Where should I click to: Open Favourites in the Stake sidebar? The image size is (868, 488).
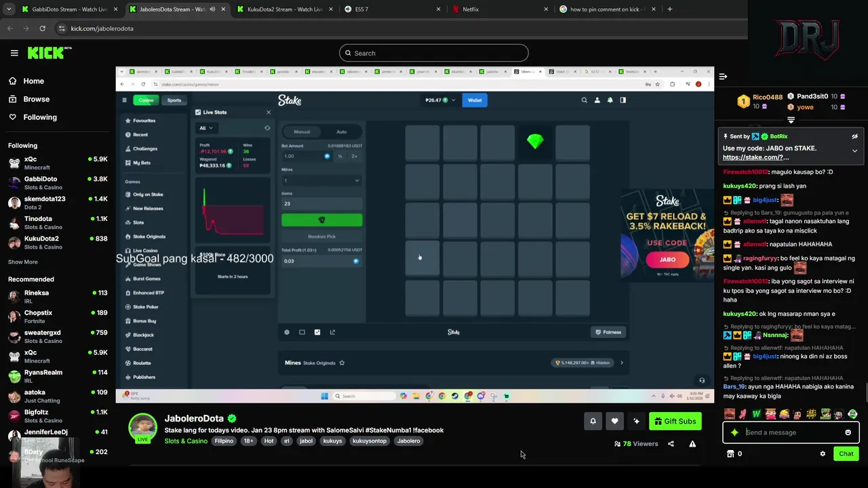point(144,121)
